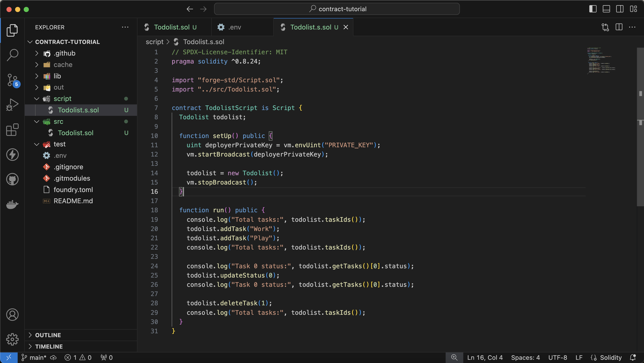The width and height of the screenshot is (644, 363).
Task: Toggle the Primary Side Bar layout button
Action: (593, 9)
